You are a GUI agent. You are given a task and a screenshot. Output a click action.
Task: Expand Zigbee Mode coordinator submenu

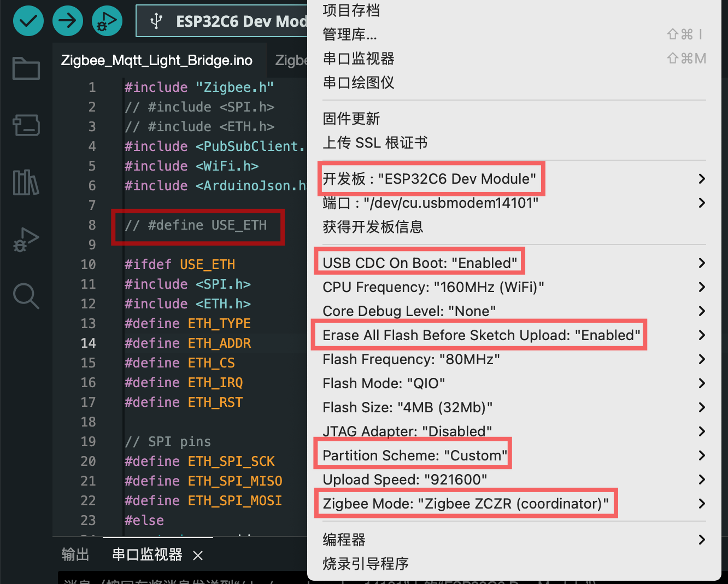coord(514,504)
